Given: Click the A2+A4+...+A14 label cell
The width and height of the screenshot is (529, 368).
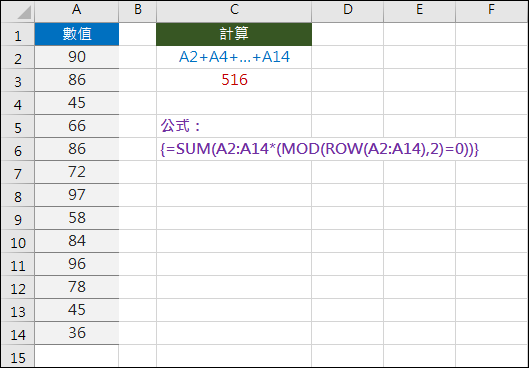Looking at the screenshot, I should pyautogui.click(x=234, y=57).
